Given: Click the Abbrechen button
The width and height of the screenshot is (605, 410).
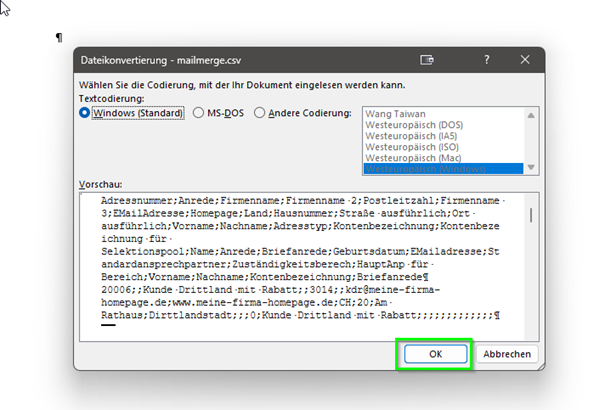Looking at the screenshot, I should tap(507, 354).
